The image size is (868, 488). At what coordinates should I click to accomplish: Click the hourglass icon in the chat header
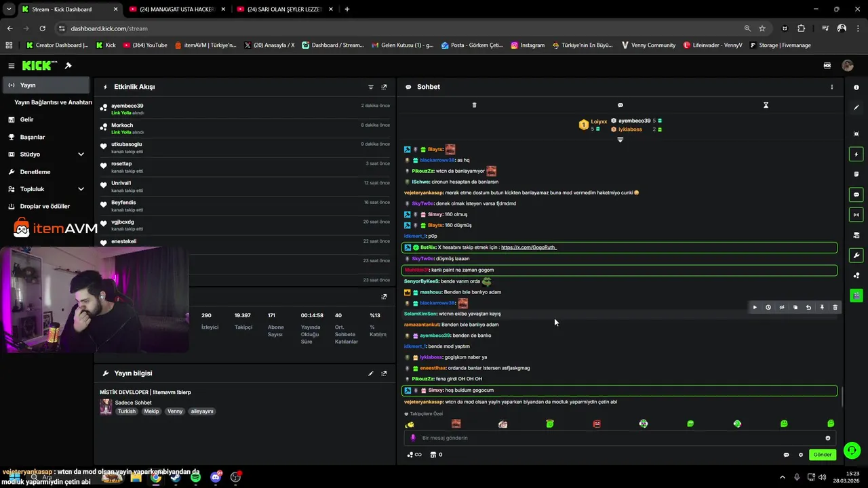pyautogui.click(x=766, y=105)
